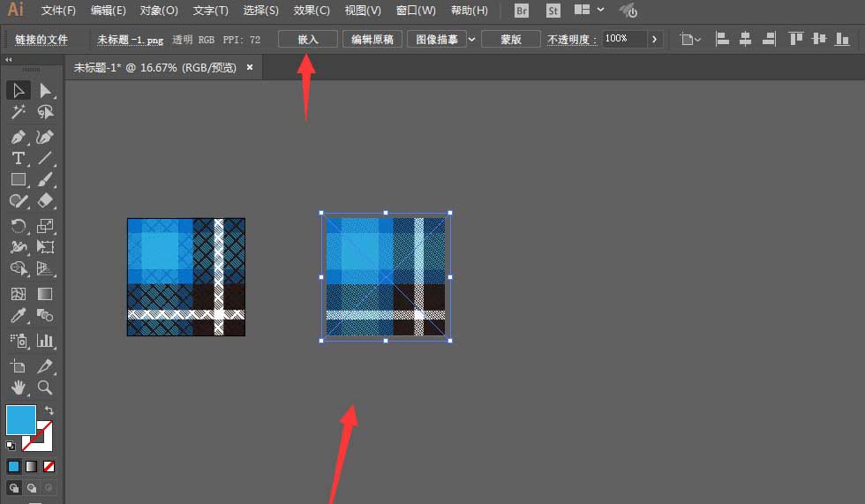Switch to Draw Behind mode
The image size is (865, 504).
(x=32, y=488)
